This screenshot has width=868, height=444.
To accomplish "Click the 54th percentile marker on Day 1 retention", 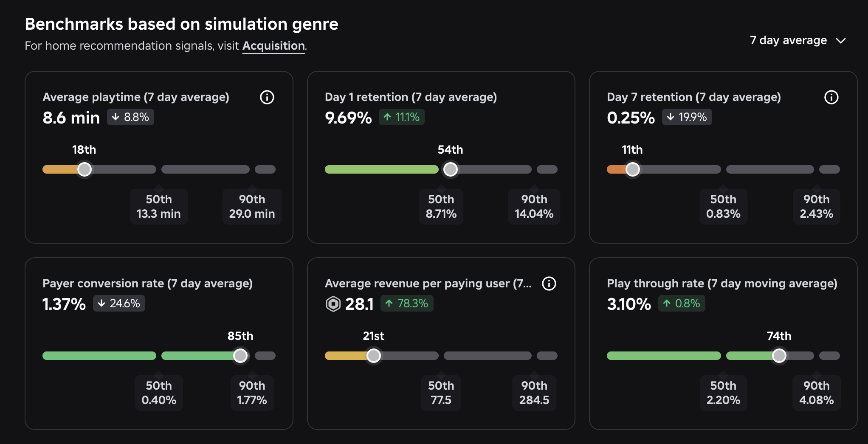I will click(x=450, y=169).
